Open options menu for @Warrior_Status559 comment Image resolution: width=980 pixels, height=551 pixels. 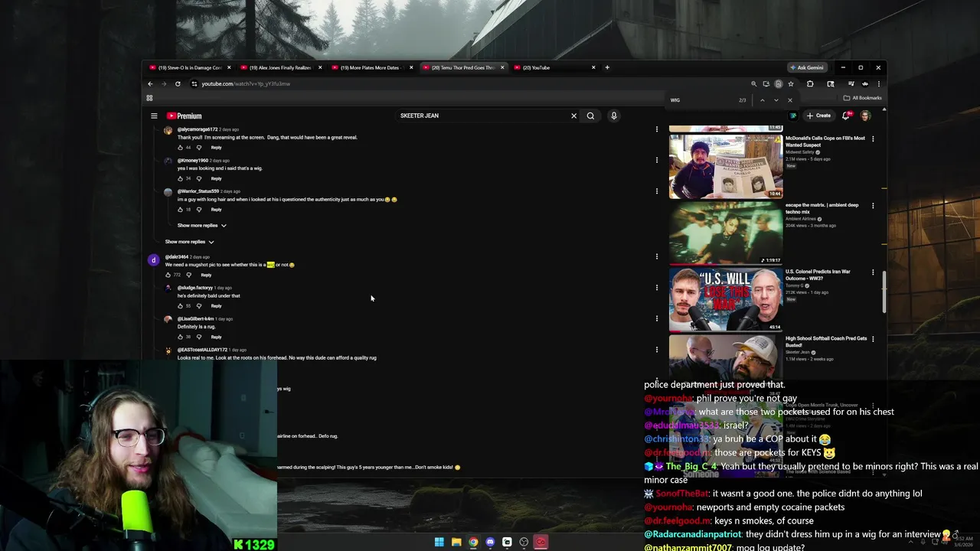656,191
